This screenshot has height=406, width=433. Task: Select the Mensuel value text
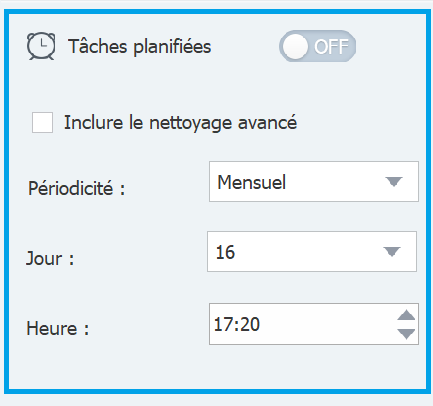point(252,182)
